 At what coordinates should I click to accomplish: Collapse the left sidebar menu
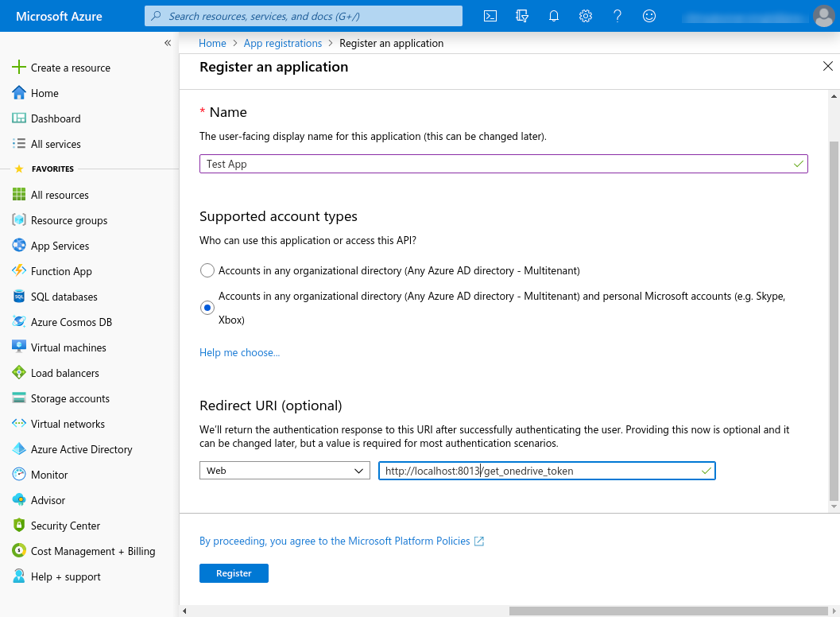168,43
